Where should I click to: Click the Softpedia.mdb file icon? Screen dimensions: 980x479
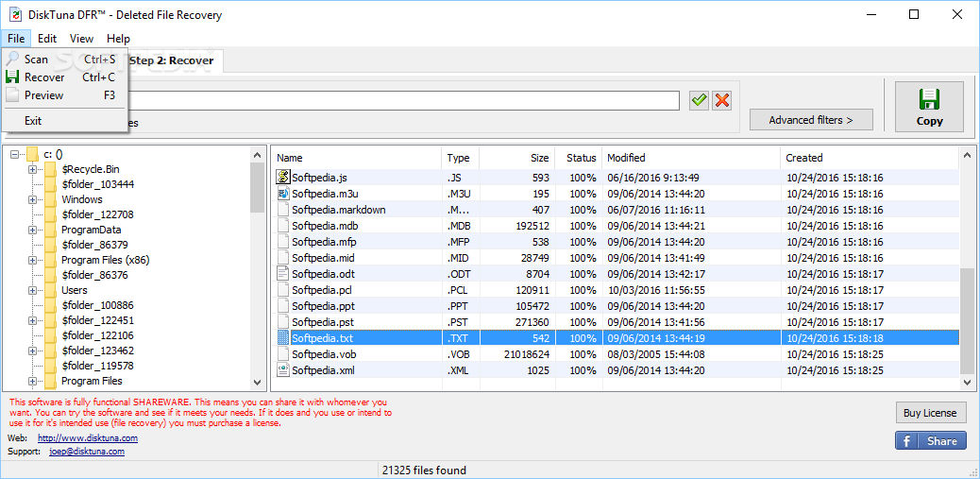[283, 226]
